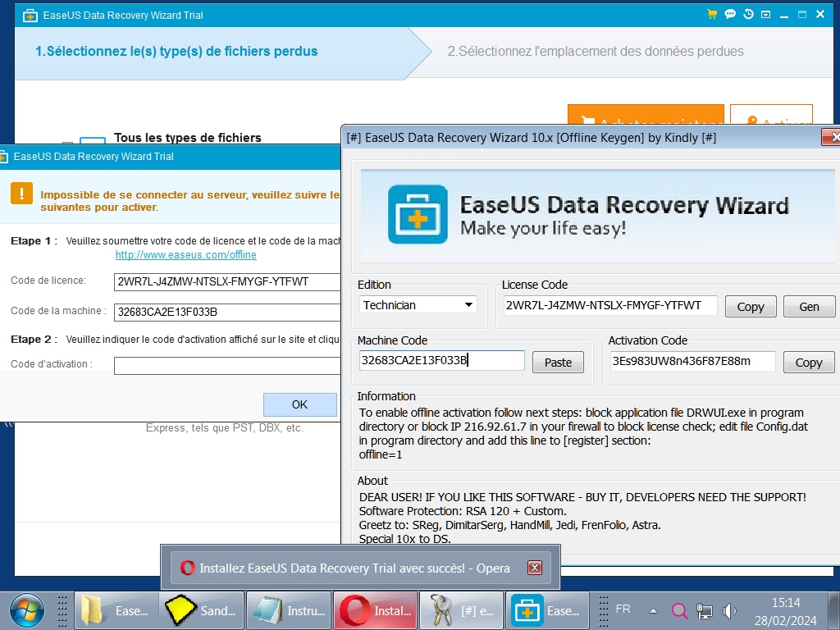840x630 pixels.
Task: Open the volume speaker tray icon
Action: point(728,610)
